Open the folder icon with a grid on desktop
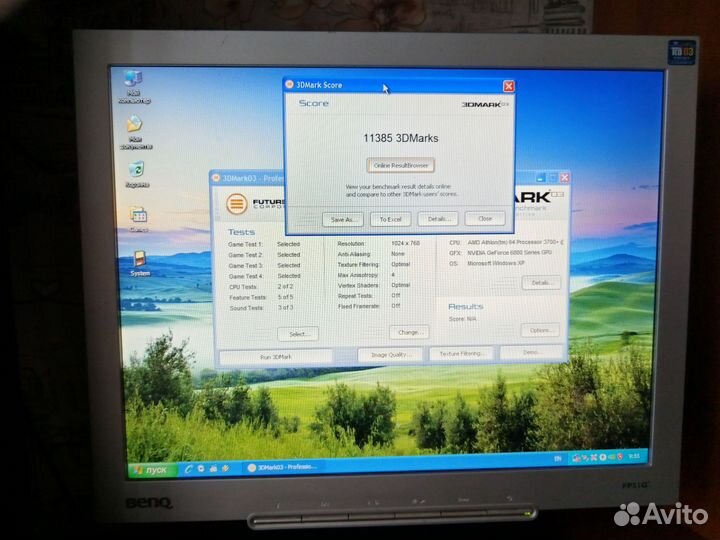720x540 pixels. point(138,219)
